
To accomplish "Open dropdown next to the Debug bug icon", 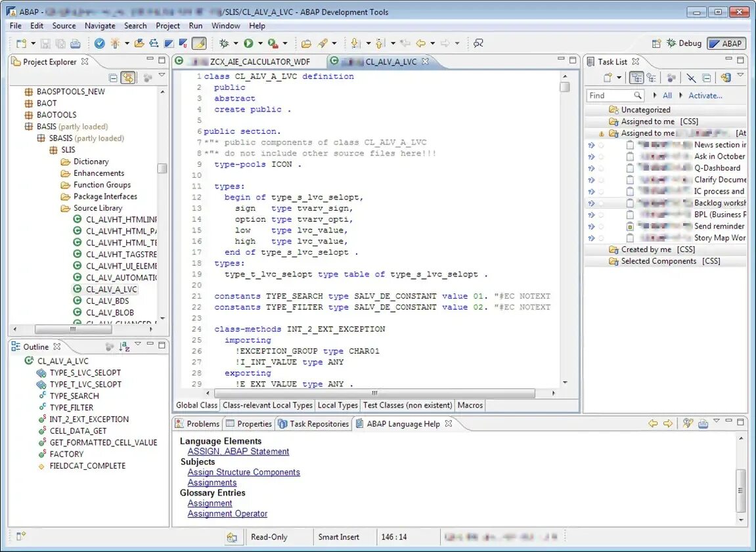I will [236, 44].
